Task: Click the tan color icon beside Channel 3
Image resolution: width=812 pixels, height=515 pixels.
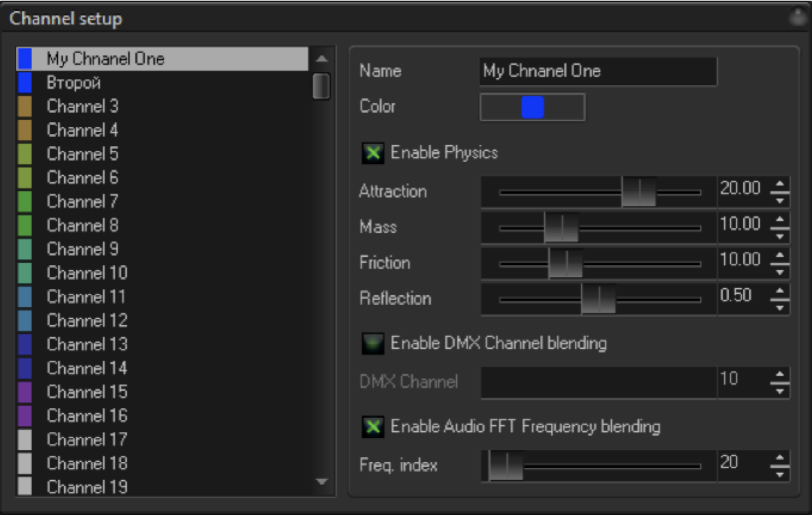Action: (x=25, y=107)
